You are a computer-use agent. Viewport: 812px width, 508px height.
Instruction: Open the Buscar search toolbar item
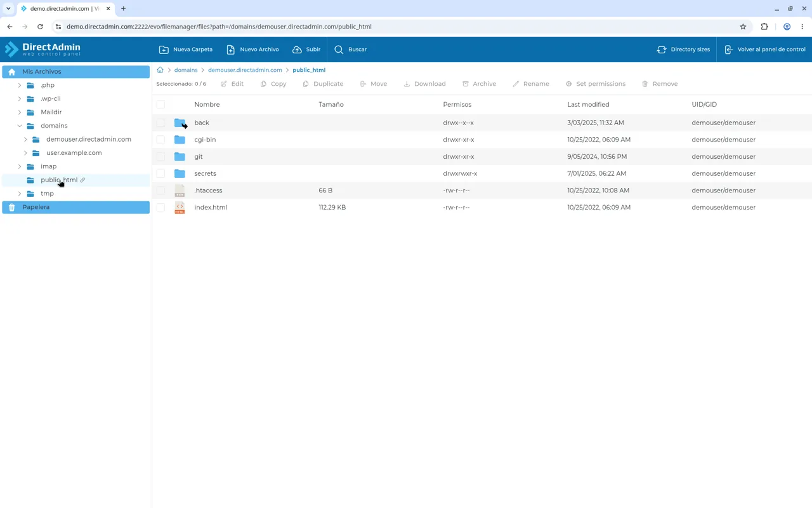[351, 50]
